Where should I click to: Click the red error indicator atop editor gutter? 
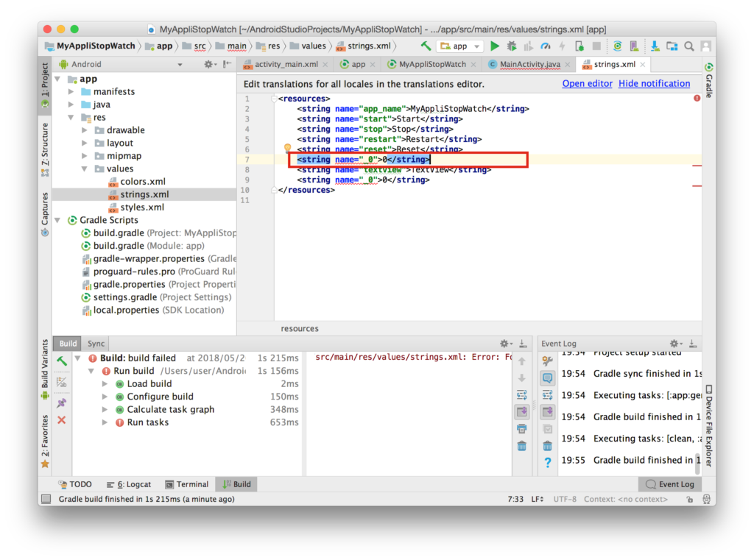pyautogui.click(x=697, y=98)
